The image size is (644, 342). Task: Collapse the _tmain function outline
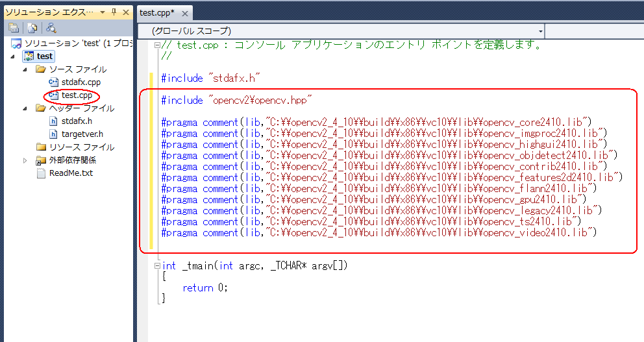click(157, 266)
